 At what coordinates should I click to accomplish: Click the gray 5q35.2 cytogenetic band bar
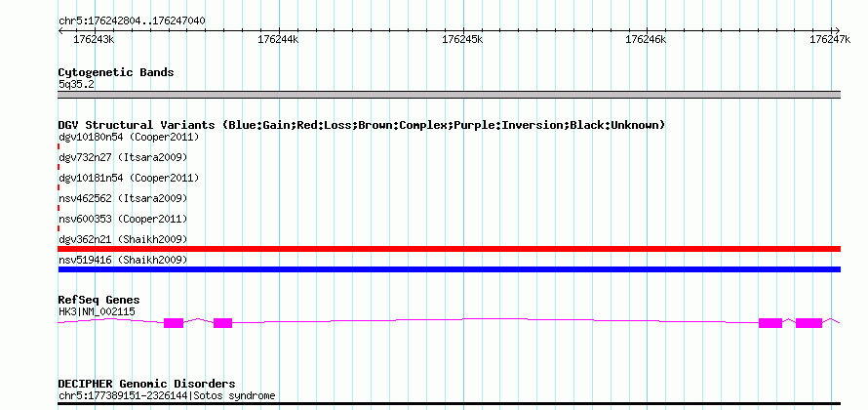click(449, 95)
